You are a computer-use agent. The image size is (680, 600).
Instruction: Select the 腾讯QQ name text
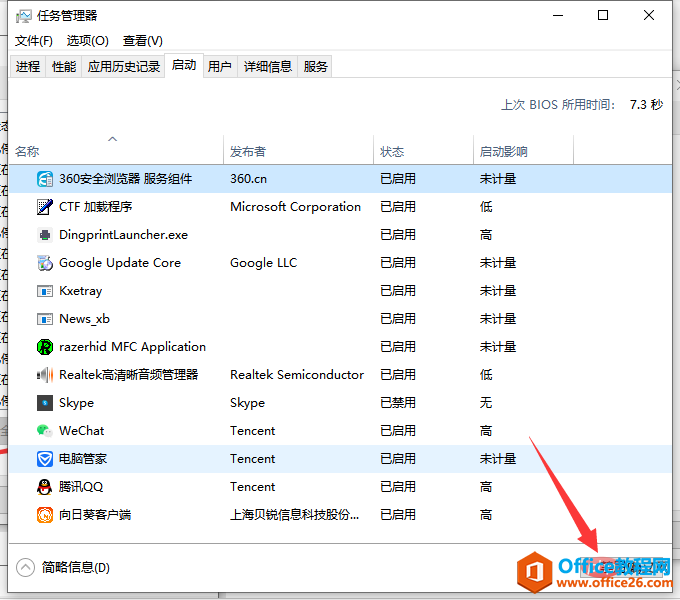(x=81, y=487)
